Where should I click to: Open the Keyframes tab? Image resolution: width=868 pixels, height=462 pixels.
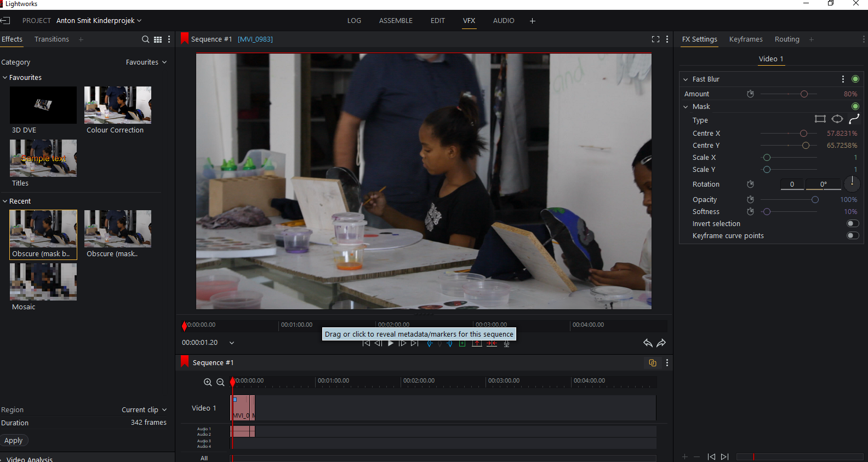click(x=746, y=39)
